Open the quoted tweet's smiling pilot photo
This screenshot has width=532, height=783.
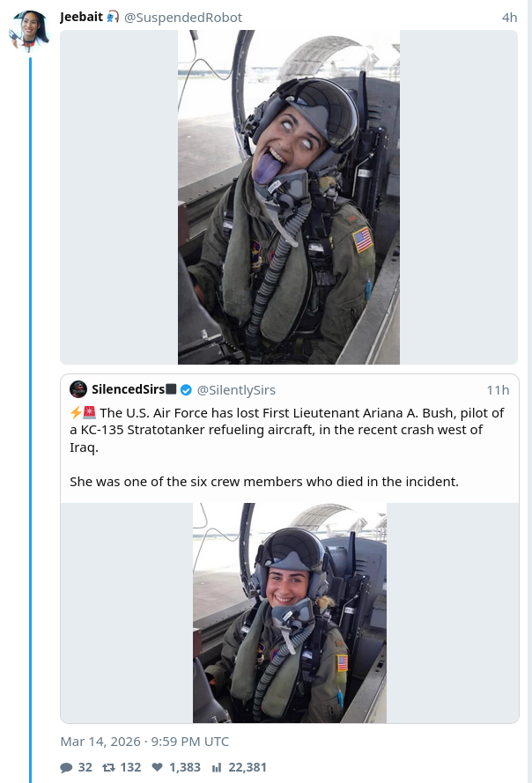pyautogui.click(x=290, y=613)
